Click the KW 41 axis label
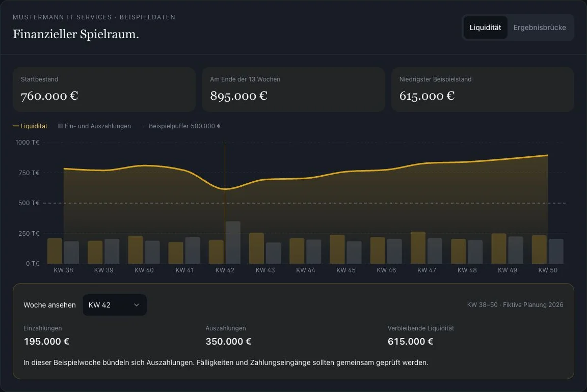The image size is (587, 392). coord(184,270)
